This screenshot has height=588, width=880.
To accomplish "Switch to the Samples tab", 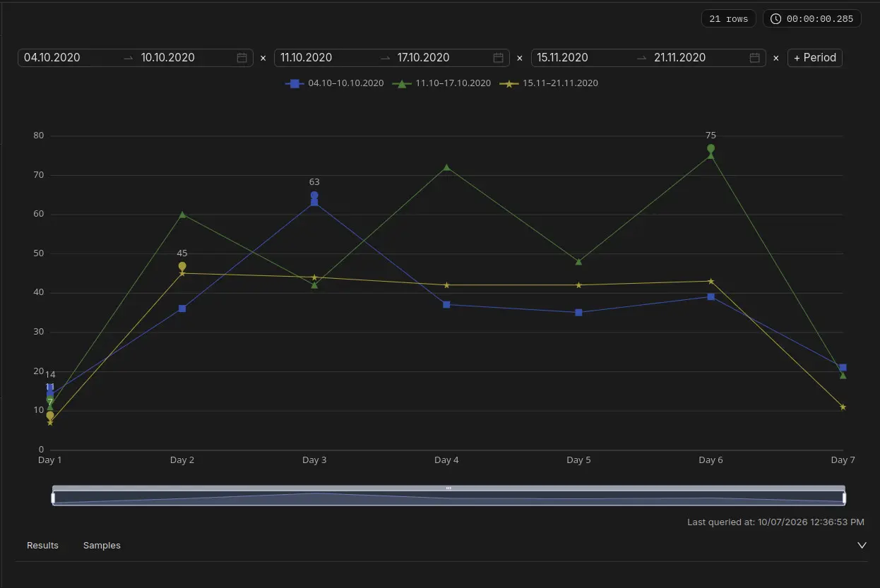I will [102, 546].
